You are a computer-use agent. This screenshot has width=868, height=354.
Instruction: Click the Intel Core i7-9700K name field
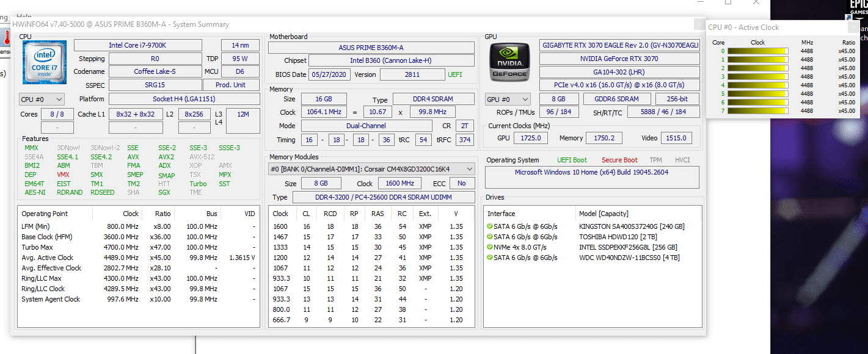138,45
